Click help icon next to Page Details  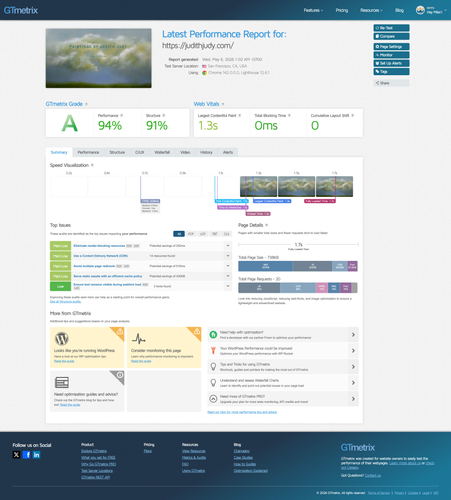[267, 225]
